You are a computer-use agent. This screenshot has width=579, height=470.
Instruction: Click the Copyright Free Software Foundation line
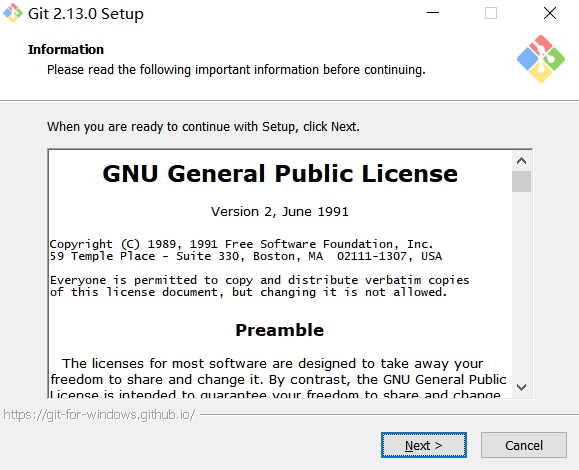pyautogui.click(x=241, y=244)
